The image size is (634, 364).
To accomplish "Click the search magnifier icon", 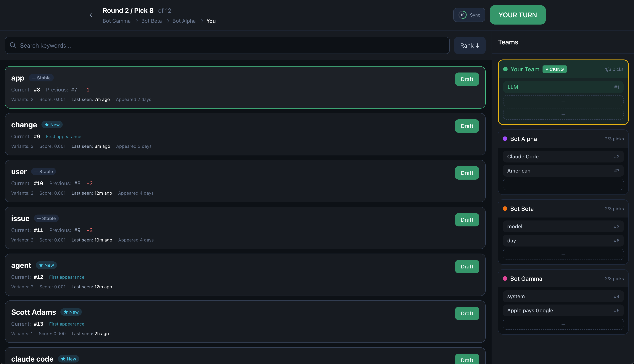I will [13, 45].
